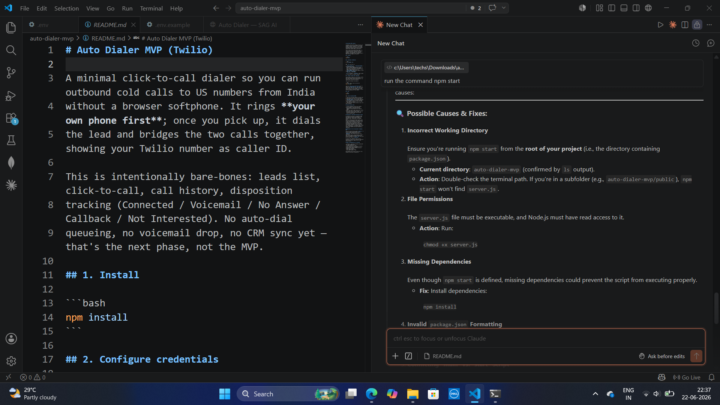720x405 pixels.
Task: Click the editor minimap
Action: (354, 98)
